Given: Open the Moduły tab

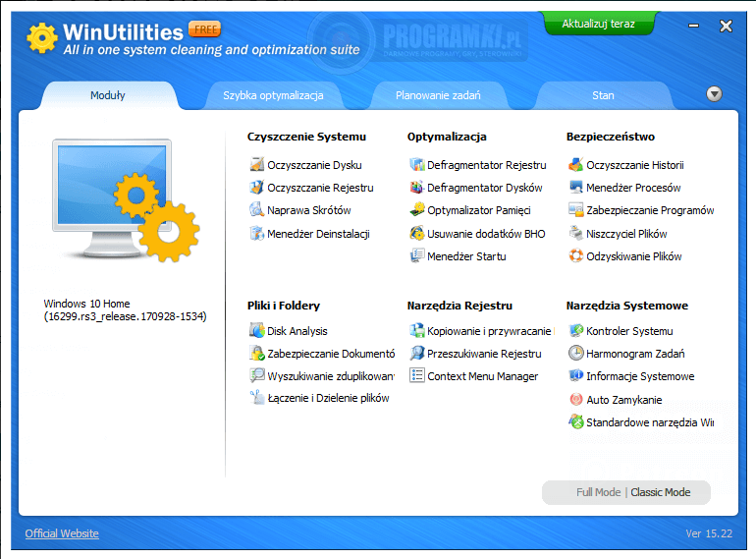Looking at the screenshot, I should [x=108, y=95].
